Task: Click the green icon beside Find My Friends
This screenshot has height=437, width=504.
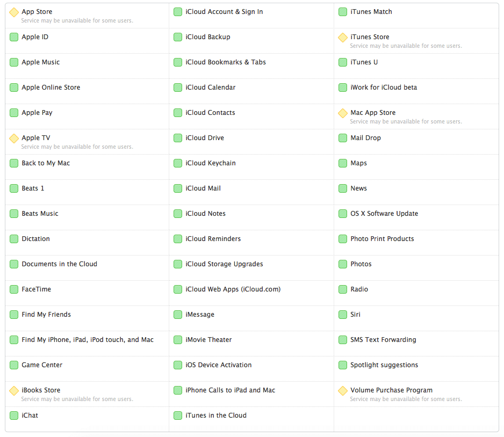Action: (x=14, y=315)
